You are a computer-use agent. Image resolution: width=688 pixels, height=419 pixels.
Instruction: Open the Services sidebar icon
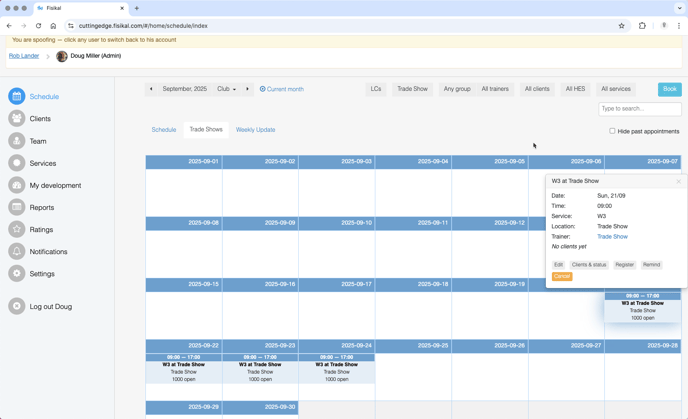pyautogui.click(x=17, y=163)
